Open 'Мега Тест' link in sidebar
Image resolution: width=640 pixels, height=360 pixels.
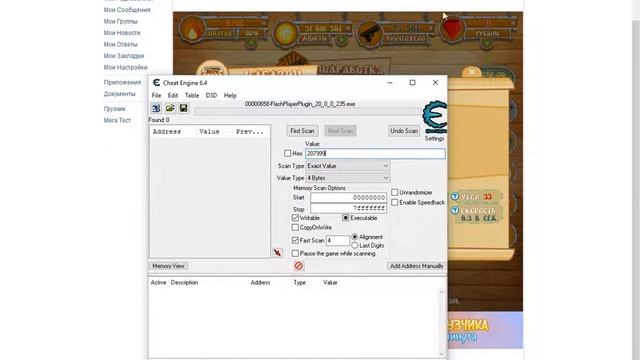(x=117, y=120)
